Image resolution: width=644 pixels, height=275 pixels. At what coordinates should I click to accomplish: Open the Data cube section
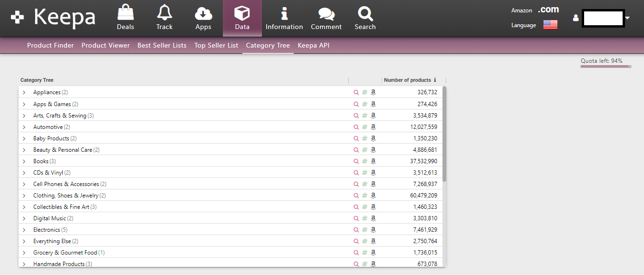(242, 18)
